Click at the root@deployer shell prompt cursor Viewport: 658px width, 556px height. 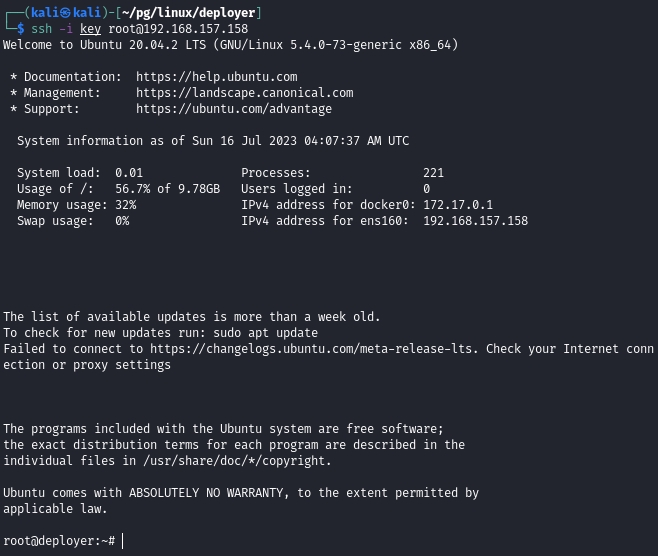[122, 541]
